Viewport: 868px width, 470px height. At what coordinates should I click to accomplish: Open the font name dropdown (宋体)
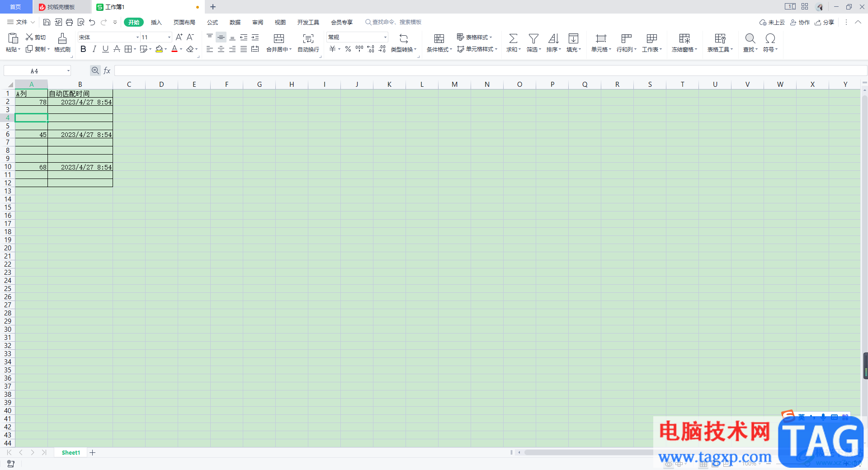(137, 37)
